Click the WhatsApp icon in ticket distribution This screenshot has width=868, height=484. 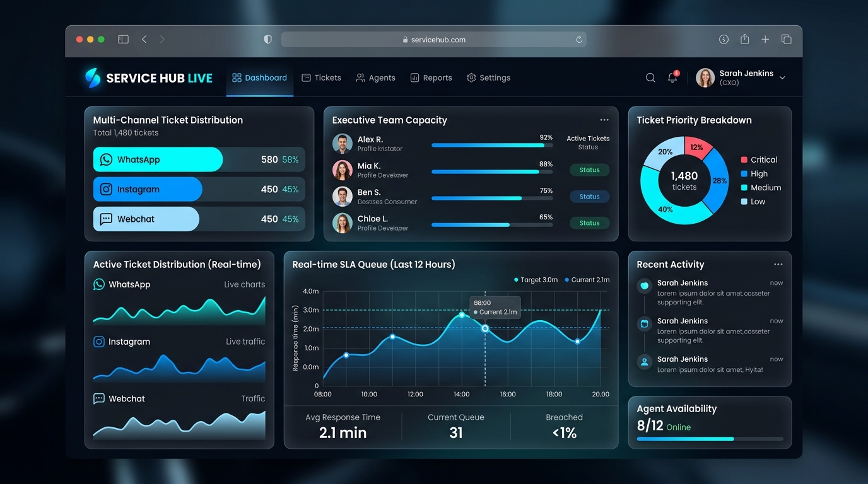(106, 159)
